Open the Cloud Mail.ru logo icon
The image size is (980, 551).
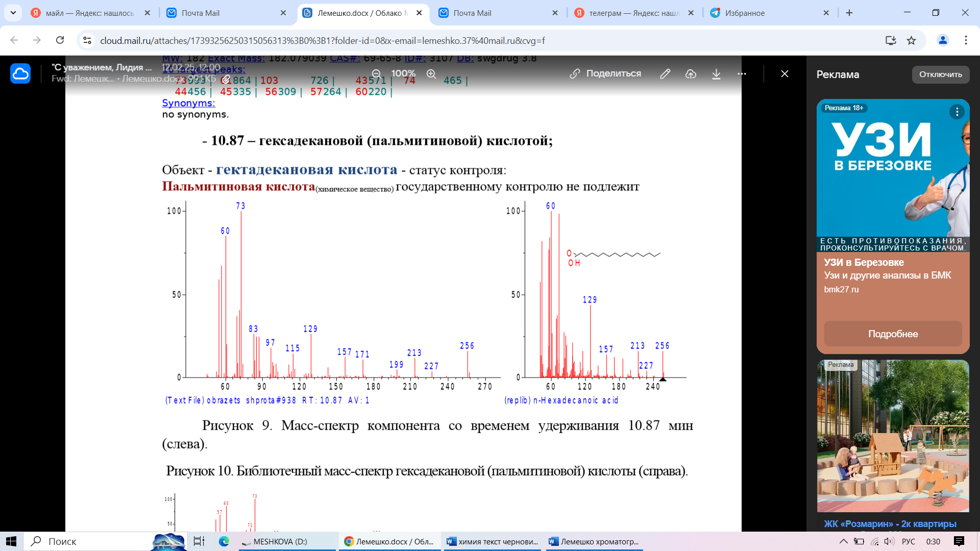pyautogui.click(x=20, y=74)
